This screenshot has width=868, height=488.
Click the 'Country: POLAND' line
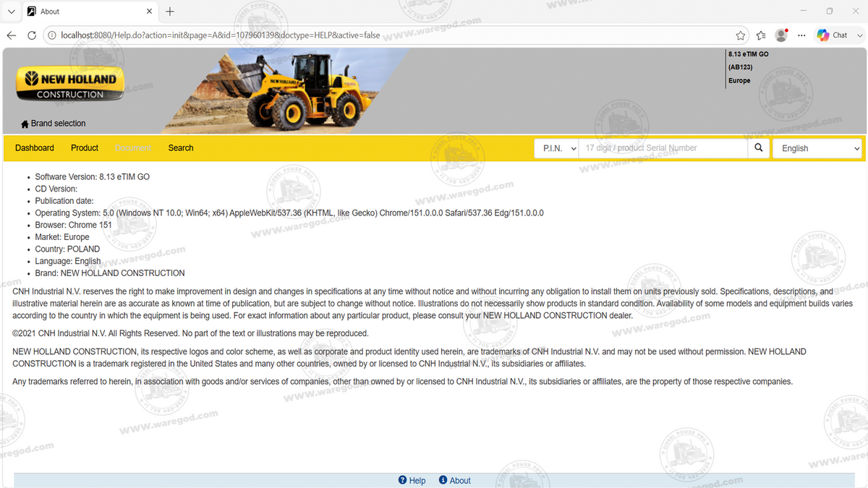(x=68, y=249)
